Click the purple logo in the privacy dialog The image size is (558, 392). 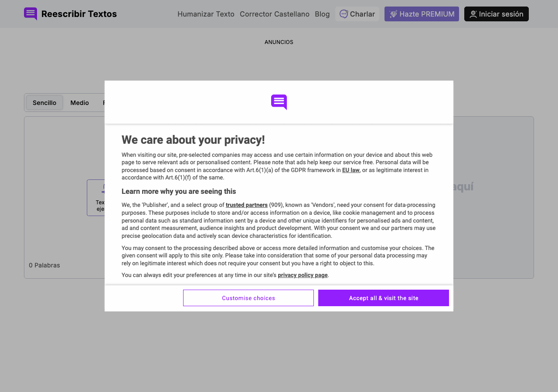(x=279, y=102)
